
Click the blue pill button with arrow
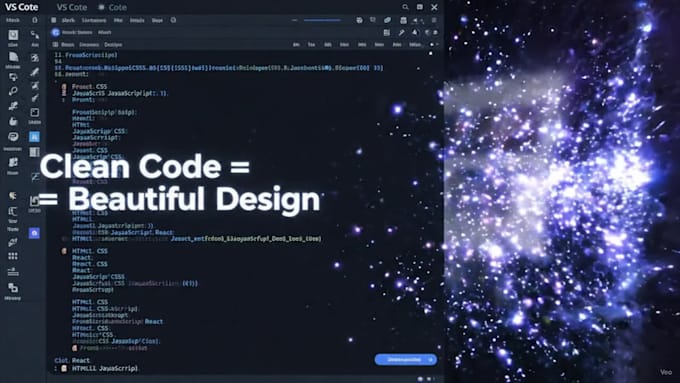click(405, 359)
